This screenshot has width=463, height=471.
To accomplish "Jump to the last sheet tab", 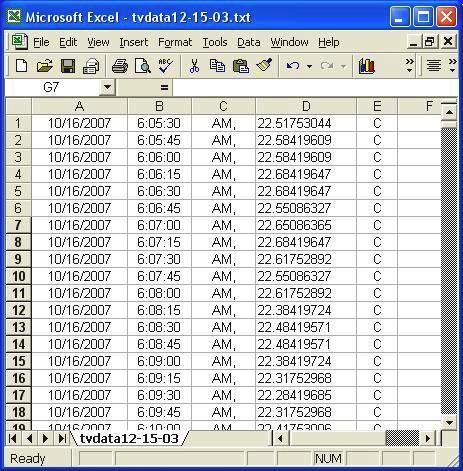I will tap(62, 438).
